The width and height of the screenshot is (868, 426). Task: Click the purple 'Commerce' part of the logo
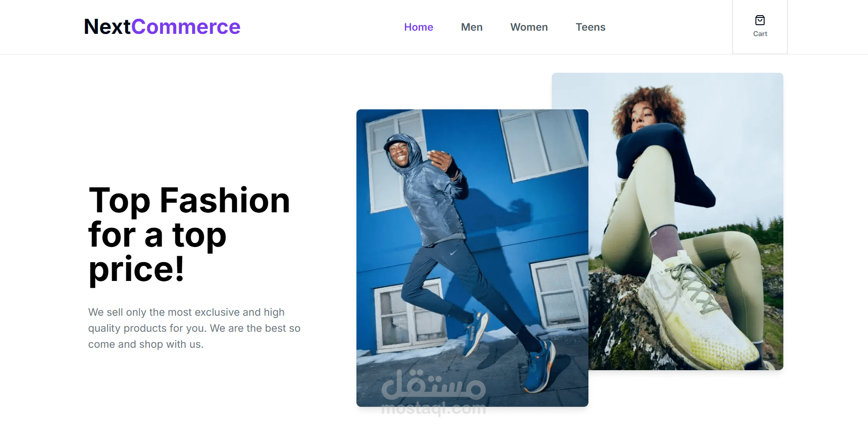click(x=186, y=27)
